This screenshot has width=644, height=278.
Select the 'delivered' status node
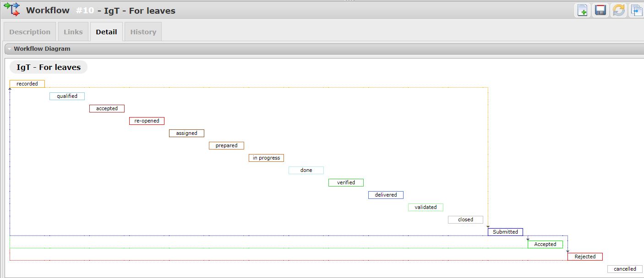386,195
